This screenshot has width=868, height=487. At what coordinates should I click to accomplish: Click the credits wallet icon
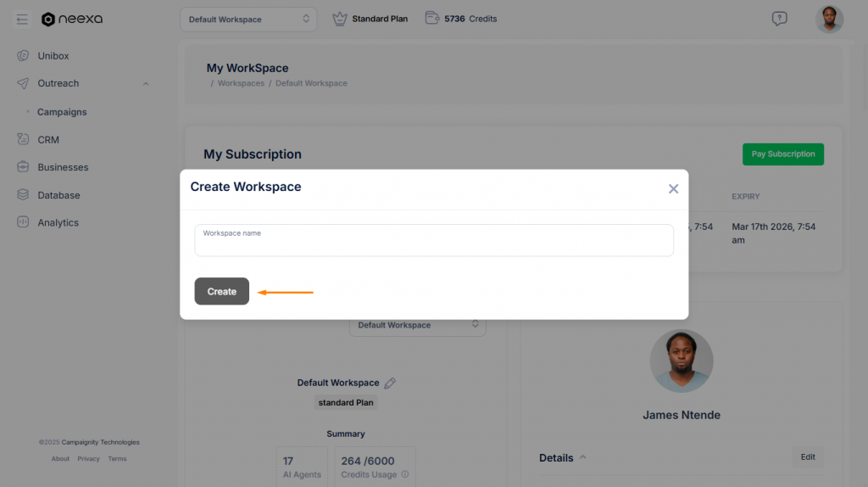click(431, 18)
